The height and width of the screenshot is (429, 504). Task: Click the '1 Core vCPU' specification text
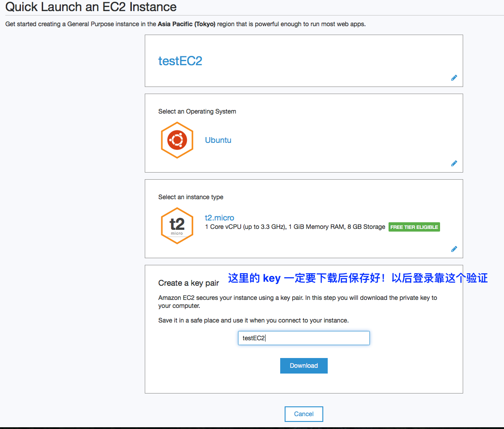(295, 227)
